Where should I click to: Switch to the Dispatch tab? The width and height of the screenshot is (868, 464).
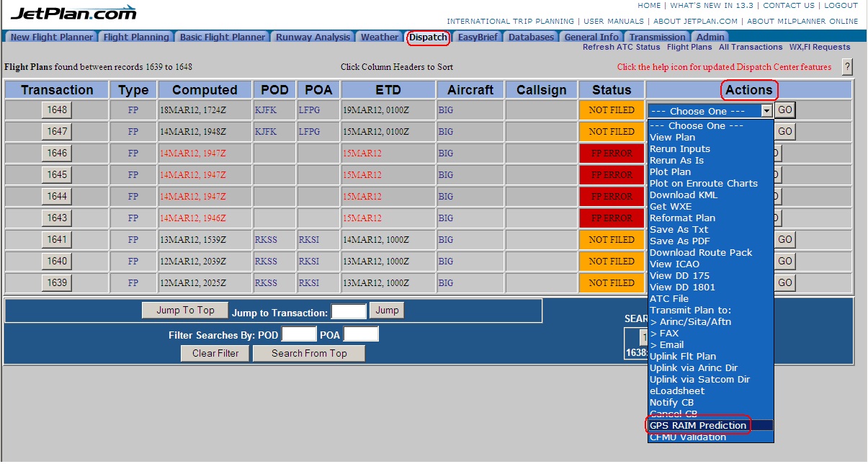click(428, 37)
